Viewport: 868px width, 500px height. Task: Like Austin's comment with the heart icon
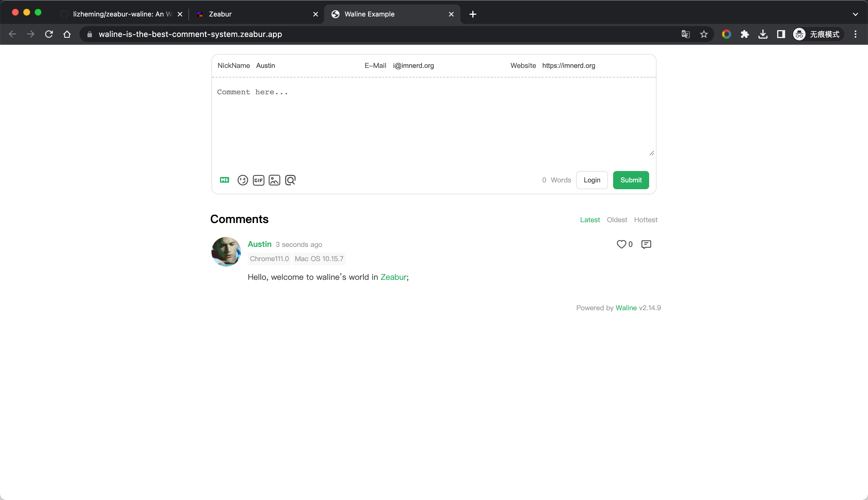tap(621, 244)
